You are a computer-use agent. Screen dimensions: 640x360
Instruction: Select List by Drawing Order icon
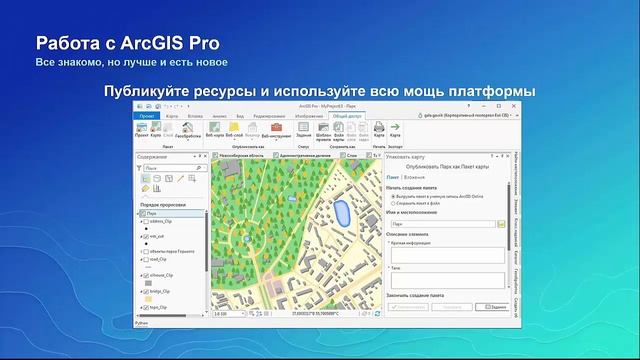(x=146, y=178)
